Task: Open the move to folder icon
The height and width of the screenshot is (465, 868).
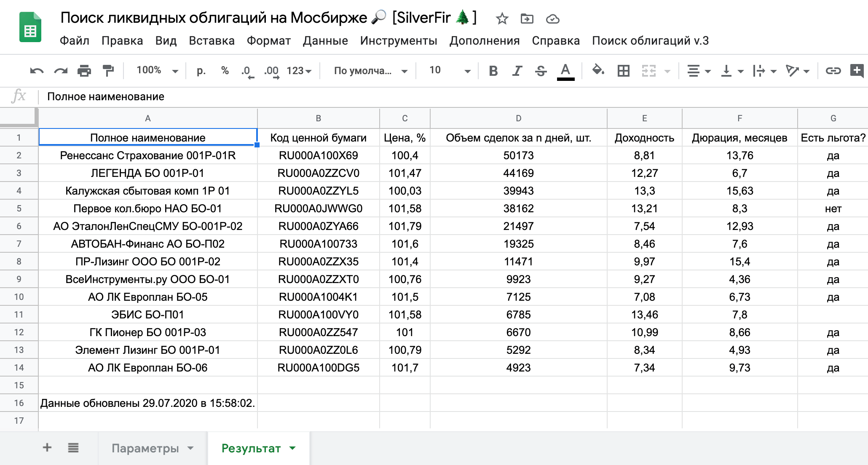Action: point(527,19)
